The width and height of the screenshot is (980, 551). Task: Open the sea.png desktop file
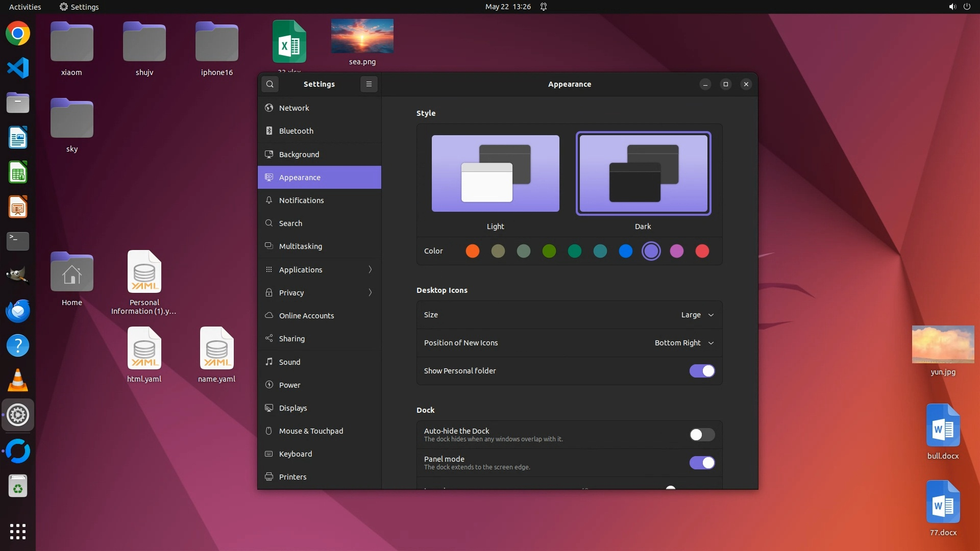click(362, 37)
